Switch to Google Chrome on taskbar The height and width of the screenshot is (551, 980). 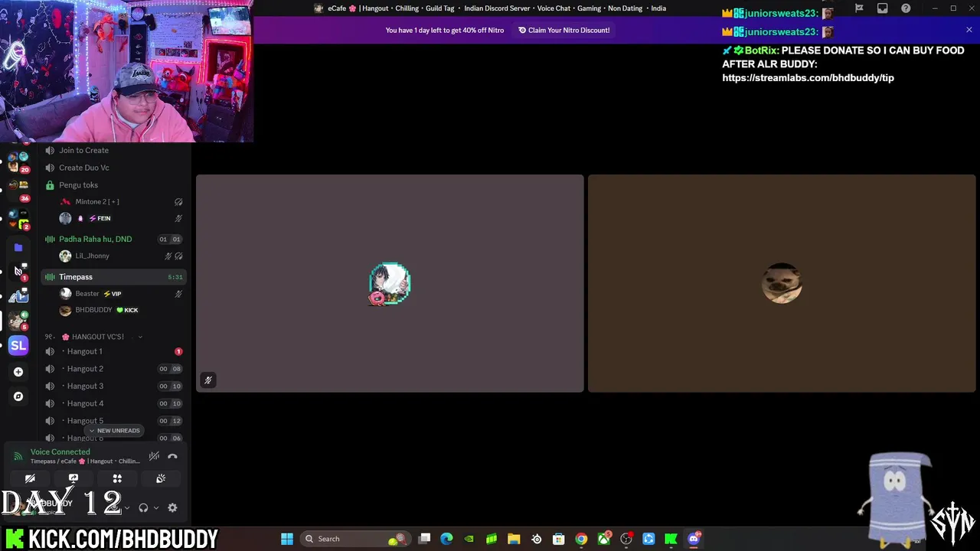(x=581, y=539)
